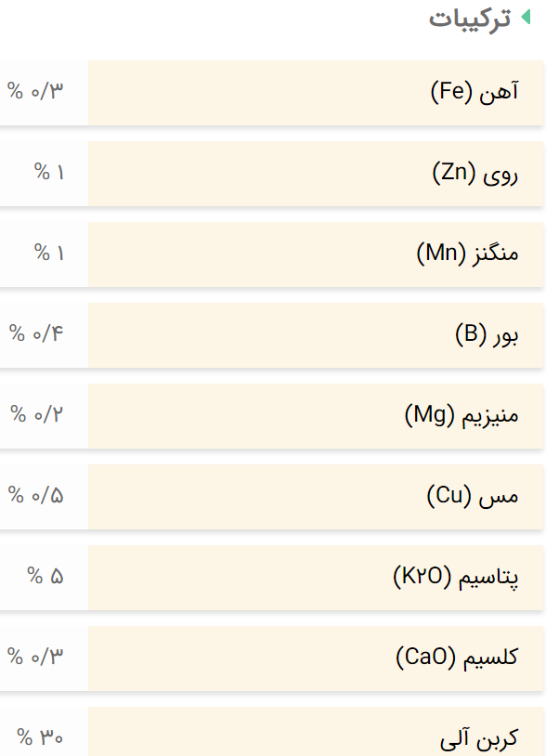Click the ۳۰ % organic carbon value

[40, 737]
